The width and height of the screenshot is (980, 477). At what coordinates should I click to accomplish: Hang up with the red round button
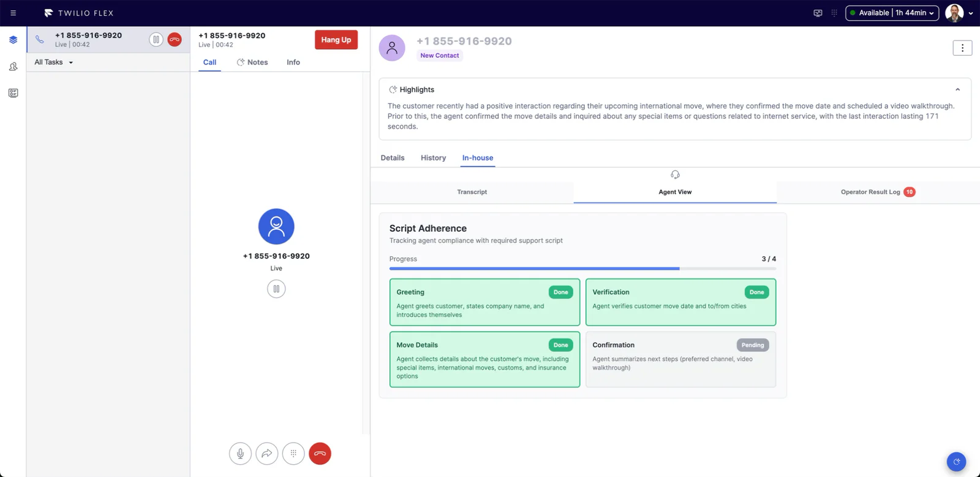(320, 454)
